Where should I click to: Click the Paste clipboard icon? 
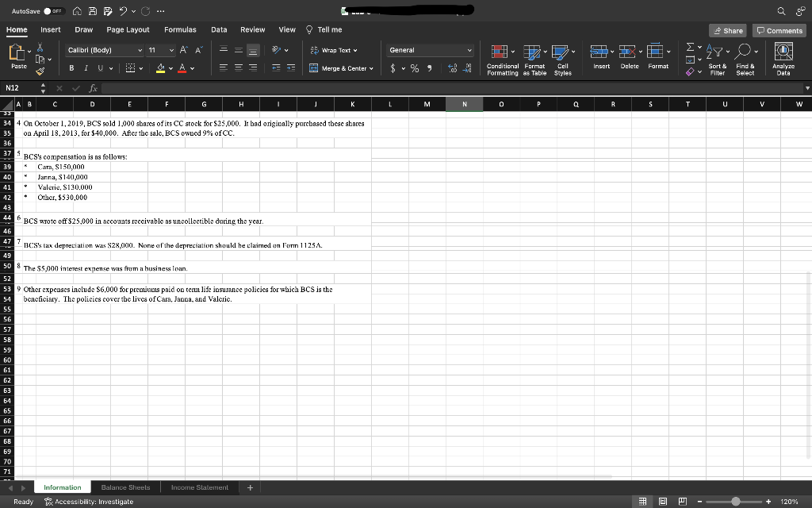click(x=17, y=52)
